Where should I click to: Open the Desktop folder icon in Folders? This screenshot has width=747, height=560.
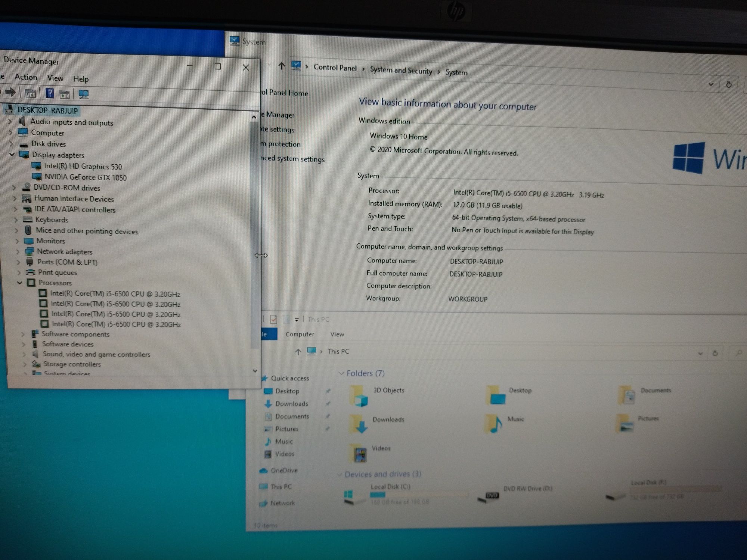click(496, 396)
